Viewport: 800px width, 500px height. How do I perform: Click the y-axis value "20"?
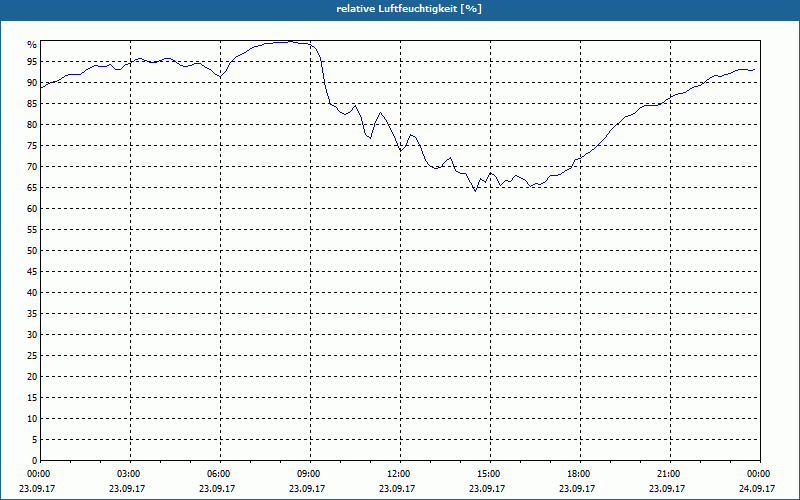point(32,377)
